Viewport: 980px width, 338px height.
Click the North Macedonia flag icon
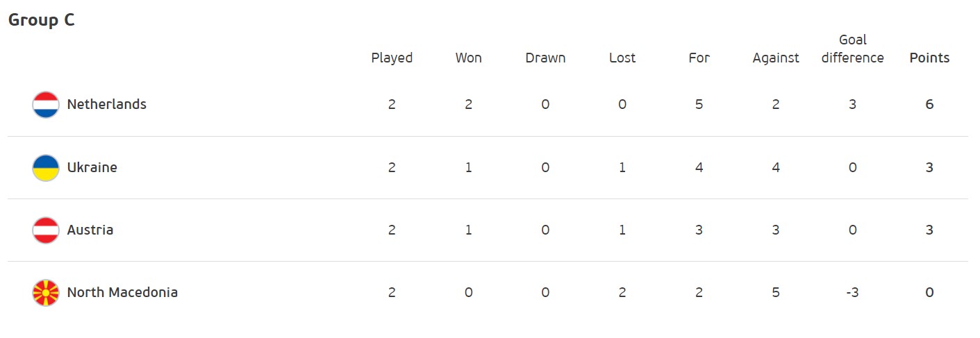(x=46, y=293)
